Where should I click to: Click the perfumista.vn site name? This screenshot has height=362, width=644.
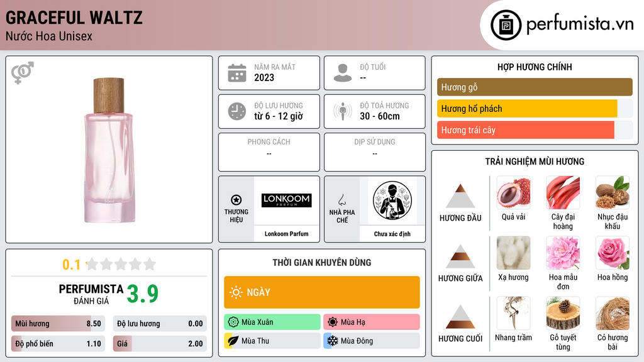580,24
